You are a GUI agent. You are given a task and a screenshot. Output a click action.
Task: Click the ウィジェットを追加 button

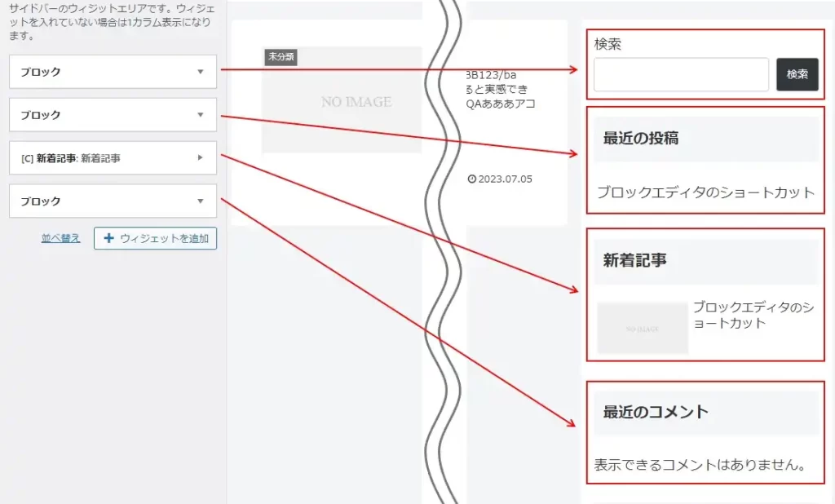pyautogui.click(x=155, y=237)
